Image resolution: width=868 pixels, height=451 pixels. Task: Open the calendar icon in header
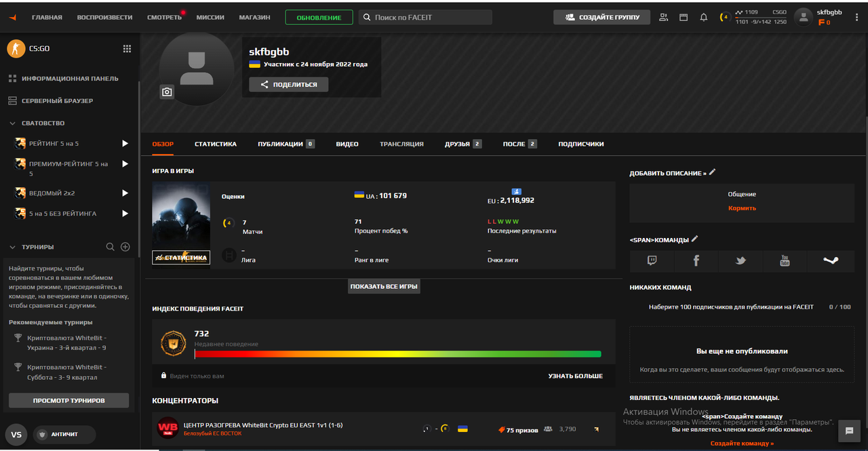(684, 17)
